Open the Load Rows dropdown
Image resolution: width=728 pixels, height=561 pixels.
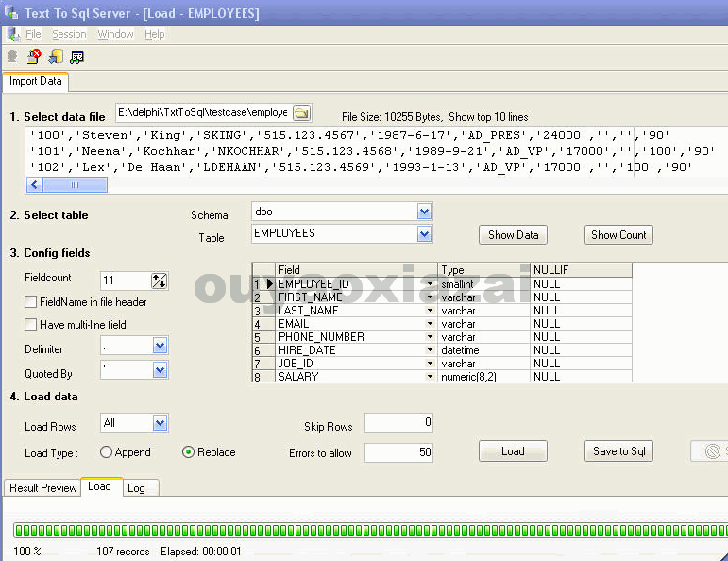click(160, 423)
